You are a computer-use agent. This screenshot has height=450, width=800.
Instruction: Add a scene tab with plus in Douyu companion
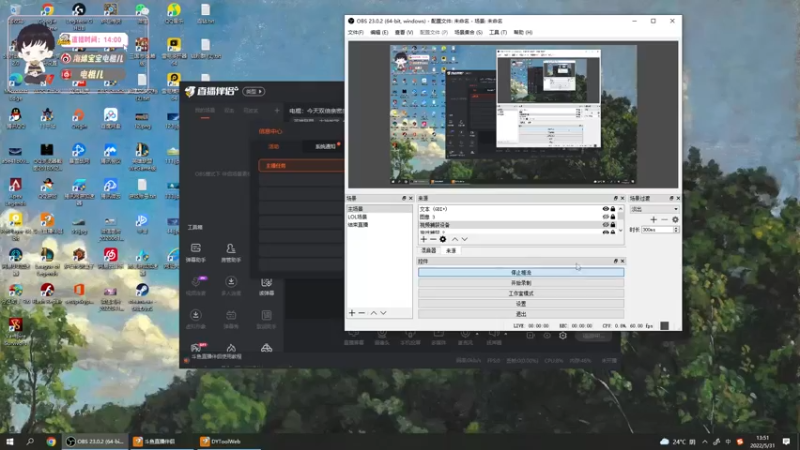coord(277,110)
